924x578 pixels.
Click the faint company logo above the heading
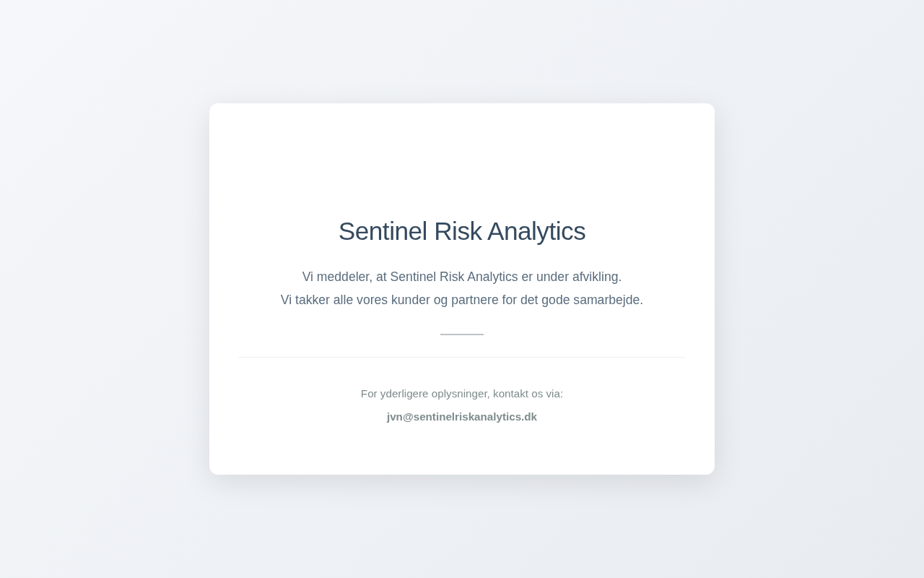coord(462,165)
